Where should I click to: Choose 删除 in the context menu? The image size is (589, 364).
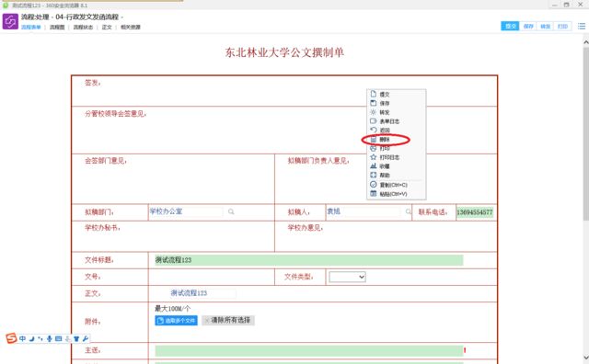pos(385,140)
